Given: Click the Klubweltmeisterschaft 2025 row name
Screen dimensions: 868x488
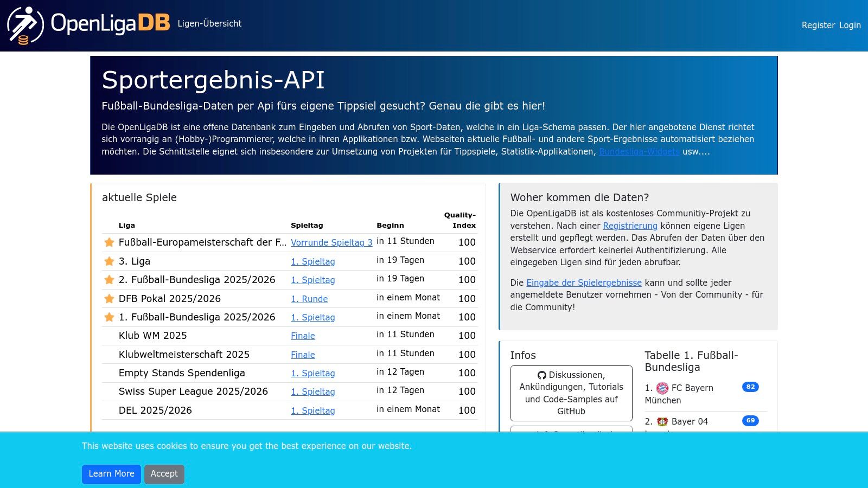Looking at the screenshot, I should click(184, 355).
